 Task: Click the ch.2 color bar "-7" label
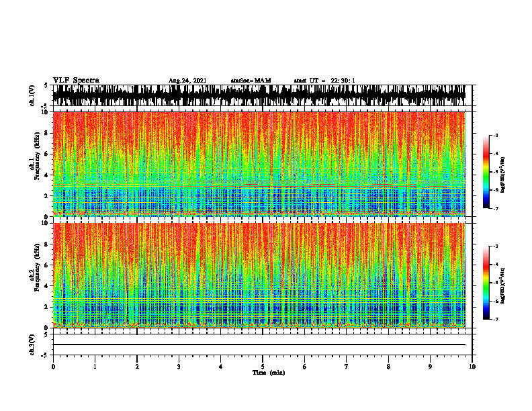click(x=496, y=320)
